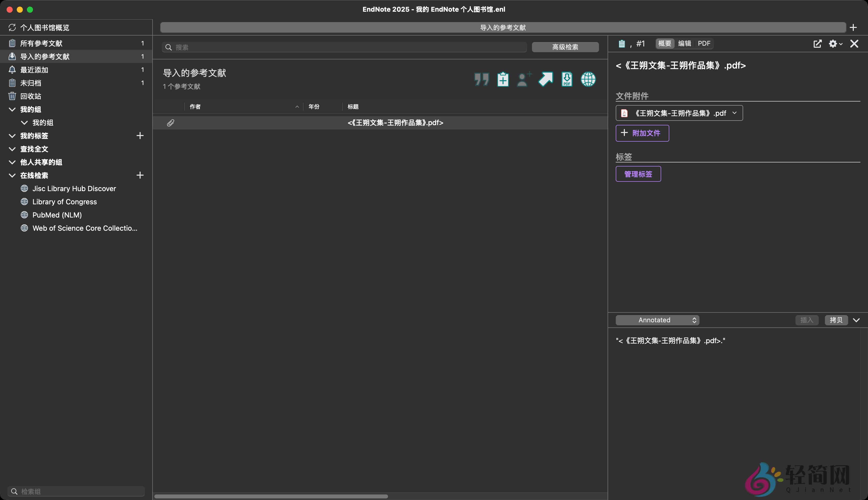Viewport: 868px width, 500px height.
Task: Click the 检索组 group search field
Action: tap(76, 491)
